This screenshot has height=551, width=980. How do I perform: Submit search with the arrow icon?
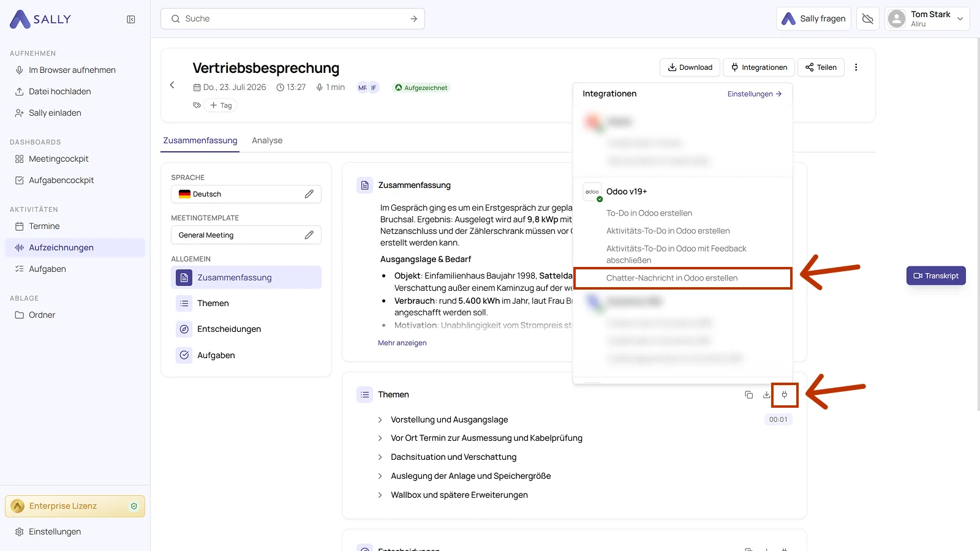(414, 19)
